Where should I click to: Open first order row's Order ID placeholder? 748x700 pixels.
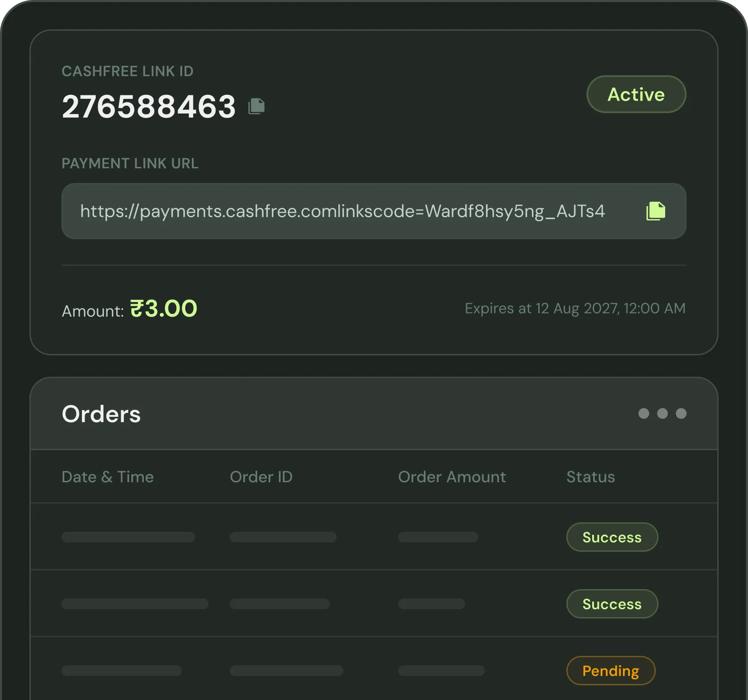(x=283, y=537)
